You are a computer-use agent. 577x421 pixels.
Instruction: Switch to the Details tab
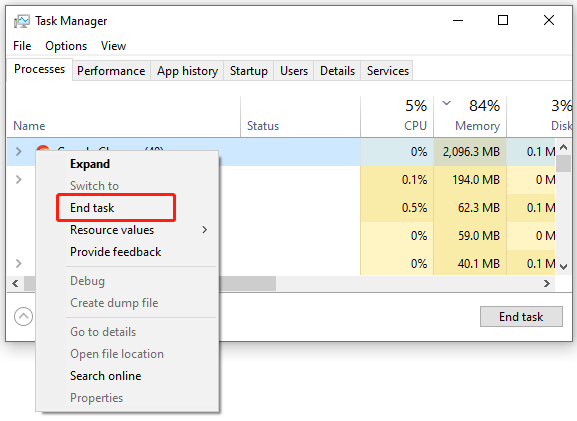pyautogui.click(x=337, y=71)
